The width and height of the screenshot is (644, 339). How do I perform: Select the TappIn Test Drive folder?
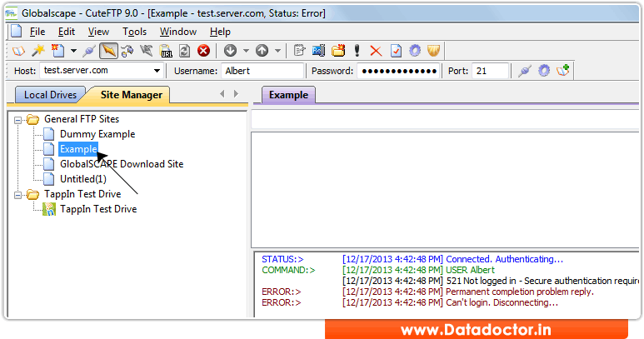pyautogui.click(x=82, y=194)
